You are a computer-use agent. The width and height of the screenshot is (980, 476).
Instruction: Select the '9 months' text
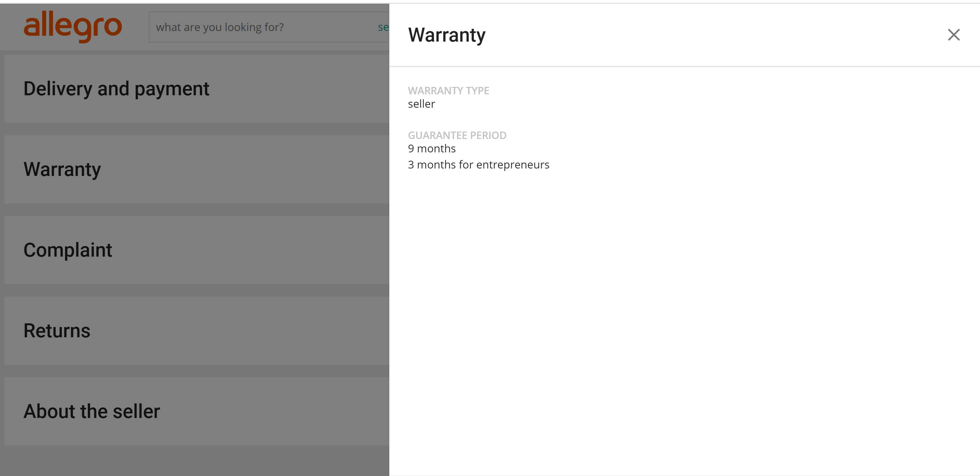432,149
